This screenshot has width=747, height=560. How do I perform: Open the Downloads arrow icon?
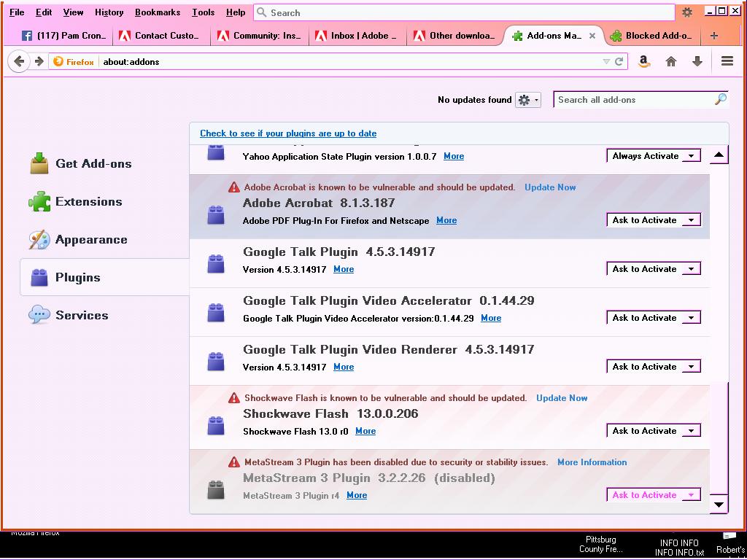(697, 61)
